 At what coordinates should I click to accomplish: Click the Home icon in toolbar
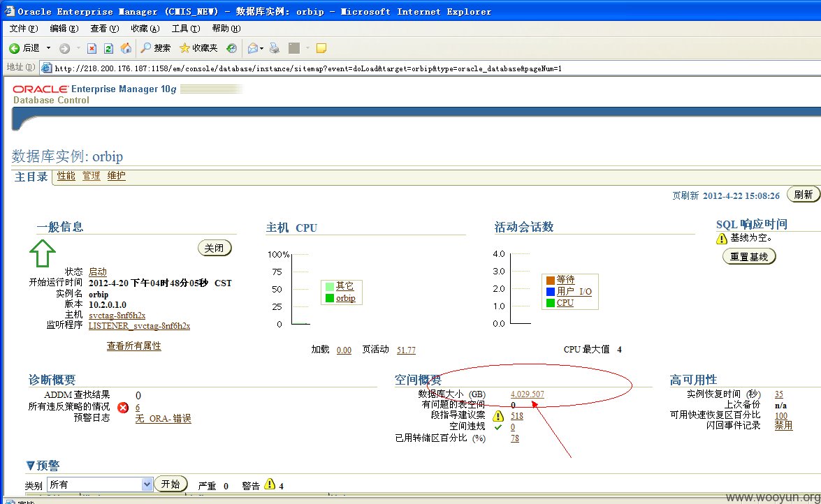pos(126,48)
